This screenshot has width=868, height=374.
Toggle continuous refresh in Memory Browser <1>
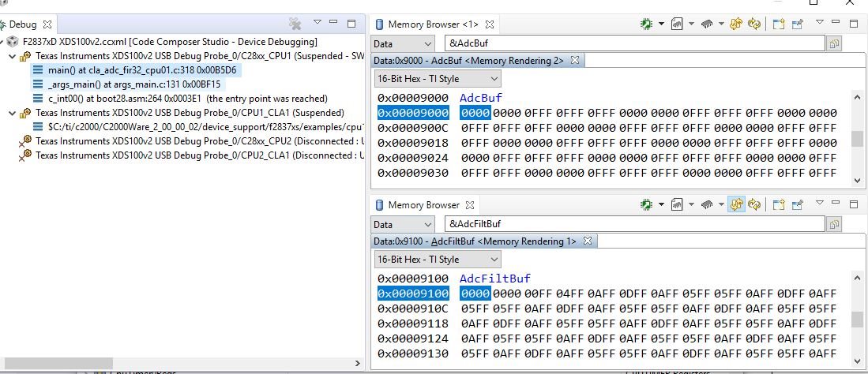pyautogui.click(x=735, y=24)
